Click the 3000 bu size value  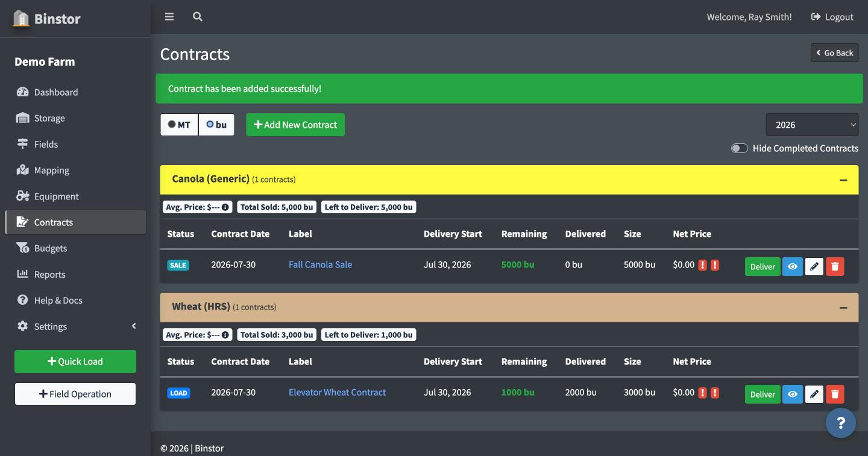coord(640,392)
